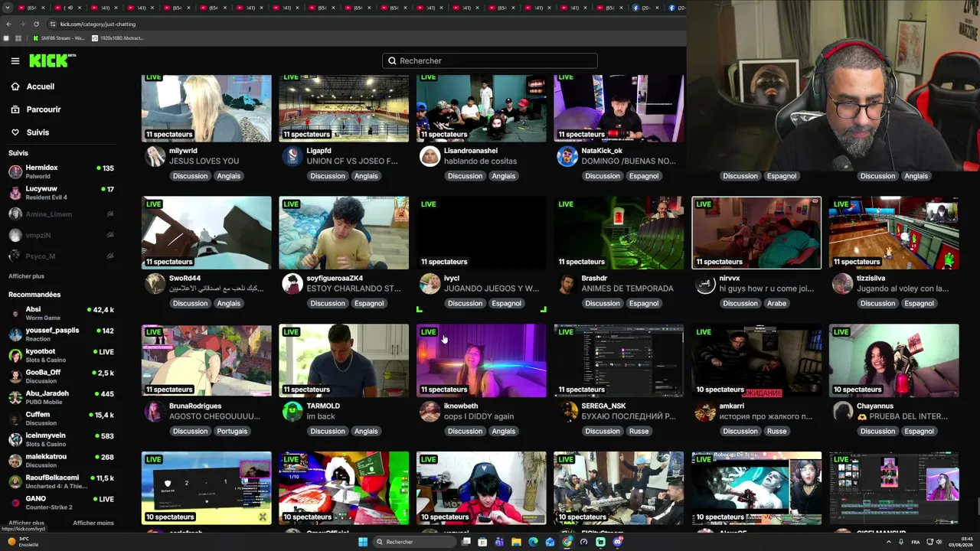980x551 pixels.
Task: Open Lucywuw avatar in followed list
Action: [15, 193]
